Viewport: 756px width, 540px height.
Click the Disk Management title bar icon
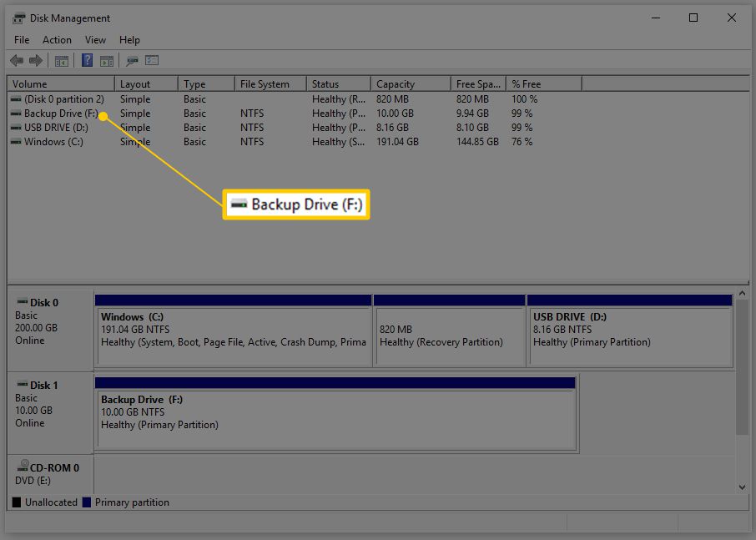19,18
